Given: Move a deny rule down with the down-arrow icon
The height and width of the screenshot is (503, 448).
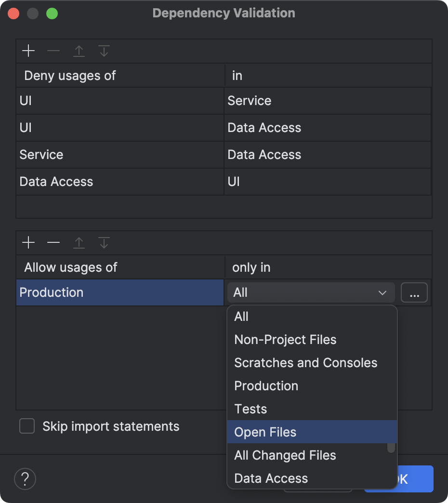Looking at the screenshot, I should coord(104,51).
